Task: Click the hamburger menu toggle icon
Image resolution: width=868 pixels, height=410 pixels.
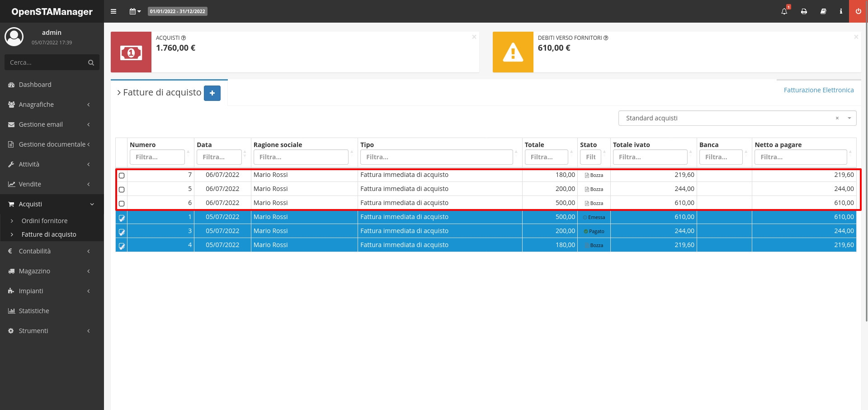Action: (x=113, y=11)
